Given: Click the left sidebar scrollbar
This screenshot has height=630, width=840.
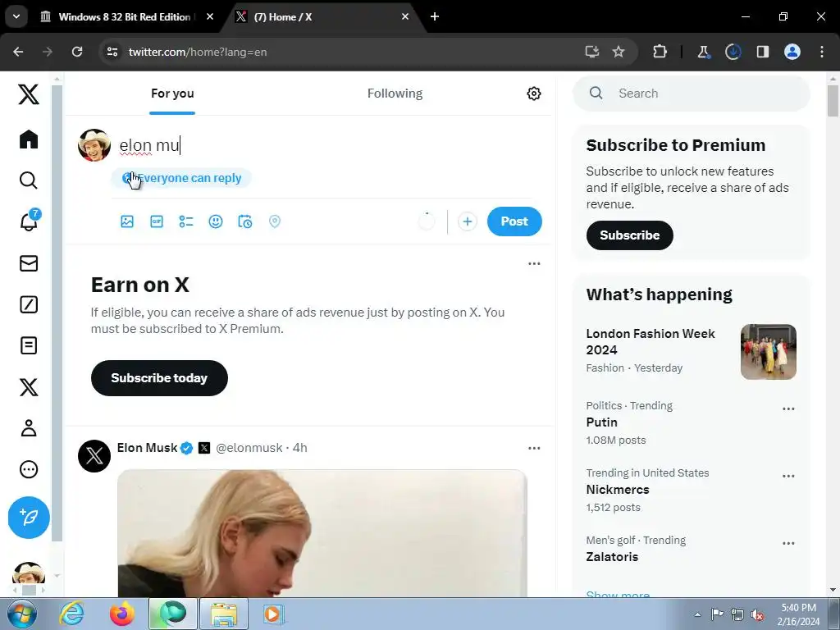Looking at the screenshot, I should (57, 313).
